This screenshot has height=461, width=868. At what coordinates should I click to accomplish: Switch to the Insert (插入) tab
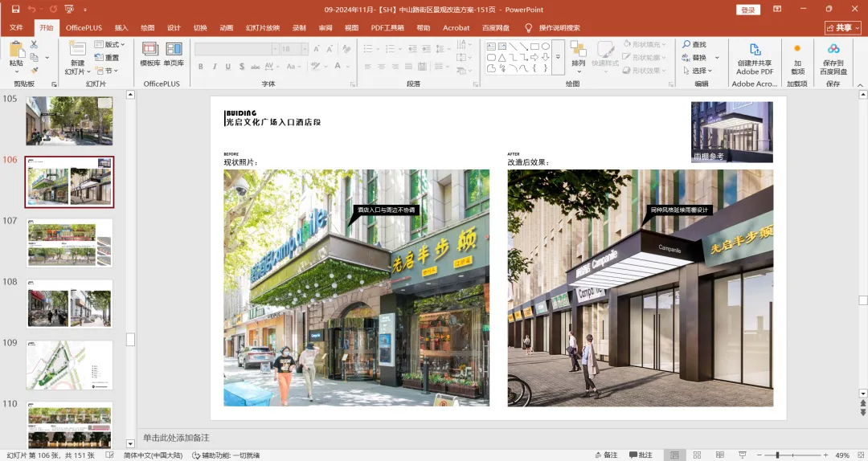(x=121, y=27)
